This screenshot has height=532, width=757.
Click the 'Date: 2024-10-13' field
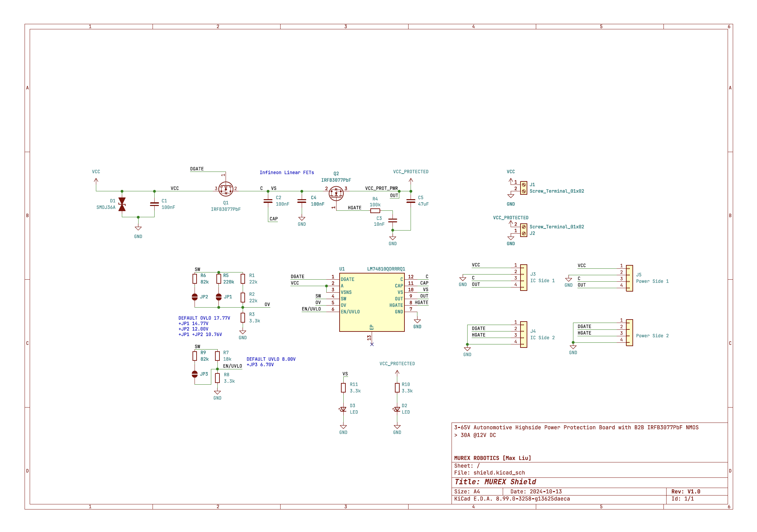(536, 491)
